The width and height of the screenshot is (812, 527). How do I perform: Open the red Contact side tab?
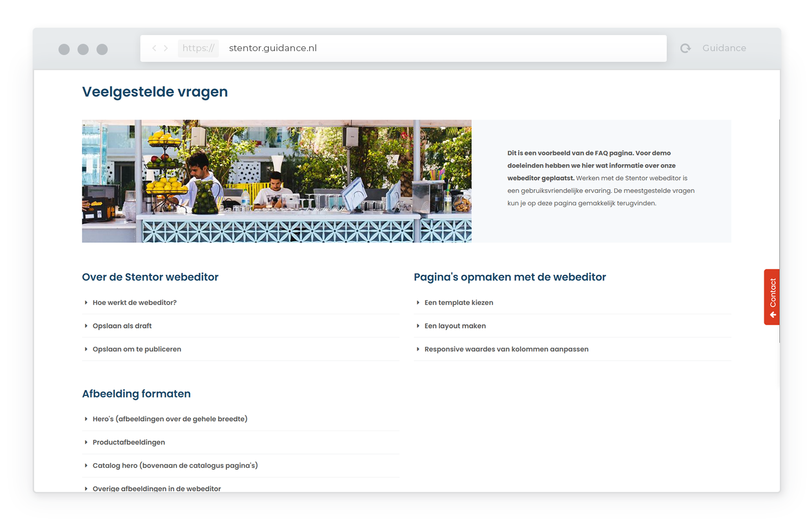(772, 297)
